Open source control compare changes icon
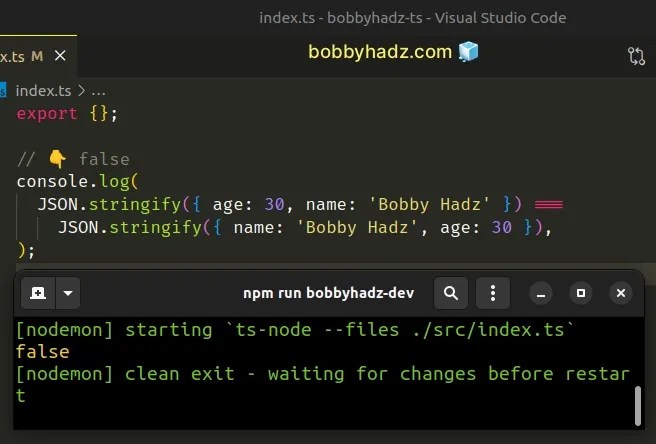 [636, 56]
